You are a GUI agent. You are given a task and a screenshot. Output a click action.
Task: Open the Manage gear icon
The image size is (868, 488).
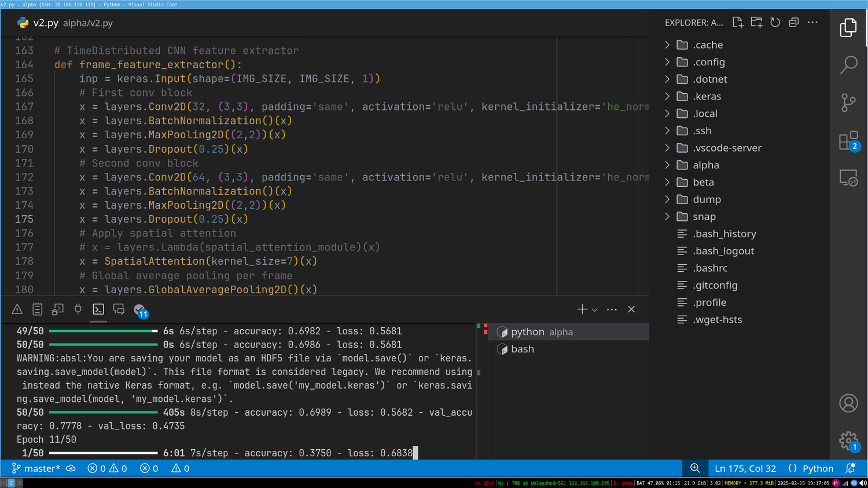(x=848, y=441)
